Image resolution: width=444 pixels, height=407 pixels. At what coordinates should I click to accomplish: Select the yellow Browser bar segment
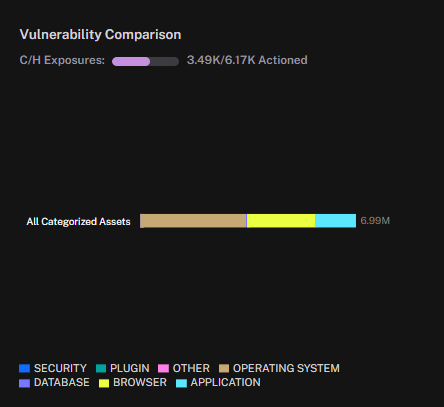[x=281, y=221]
